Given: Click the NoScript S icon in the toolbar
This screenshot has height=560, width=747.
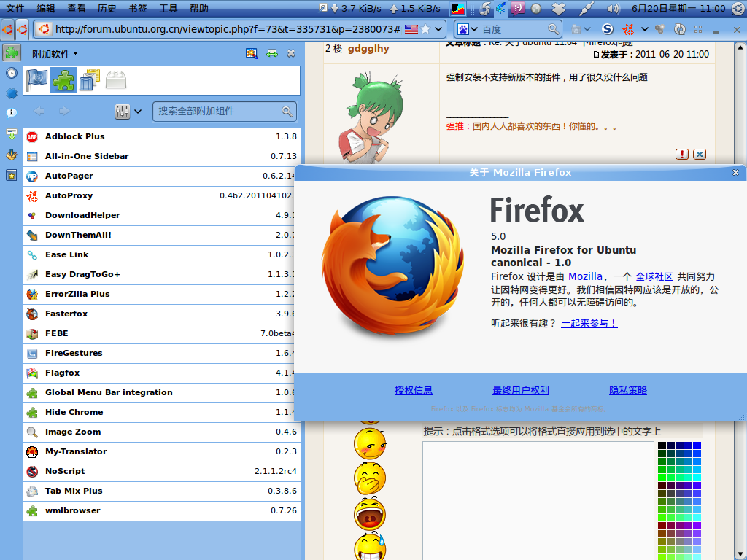Looking at the screenshot, I should [x=608, y=29].
